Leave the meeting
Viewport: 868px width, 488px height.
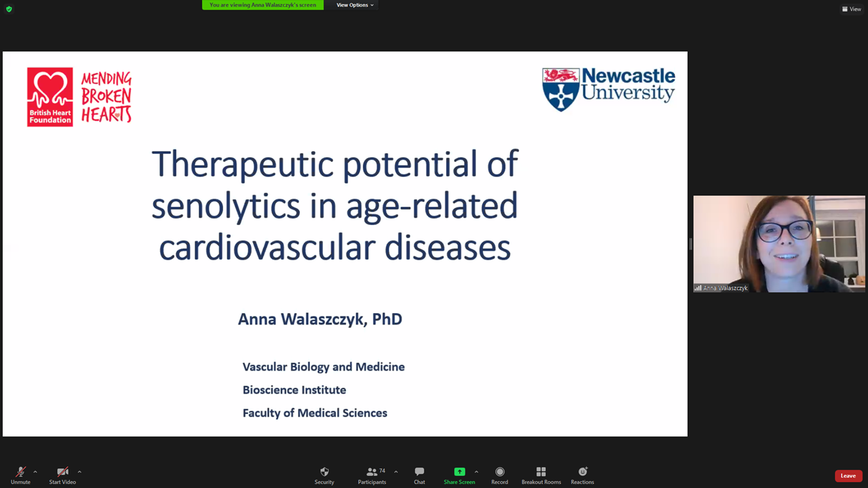pos(848,476)
